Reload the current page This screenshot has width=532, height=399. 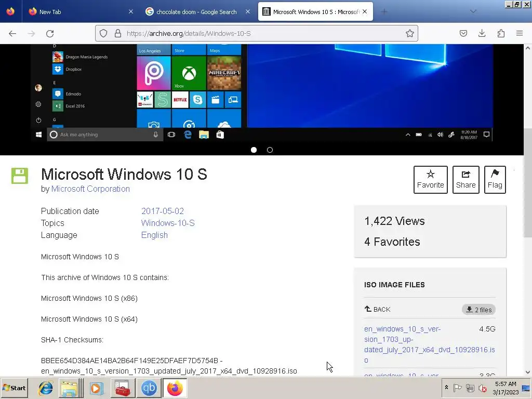[x=50, y=34]
